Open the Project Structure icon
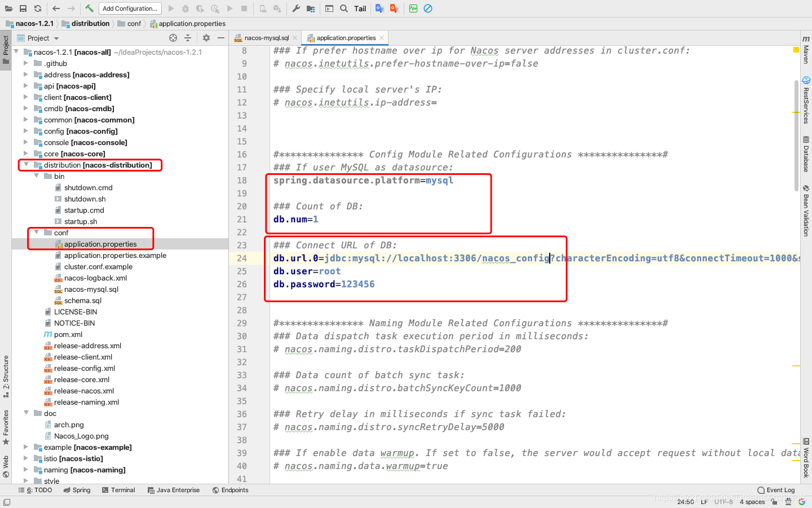This screenshot has height=508, width=812. click(311, 8)
